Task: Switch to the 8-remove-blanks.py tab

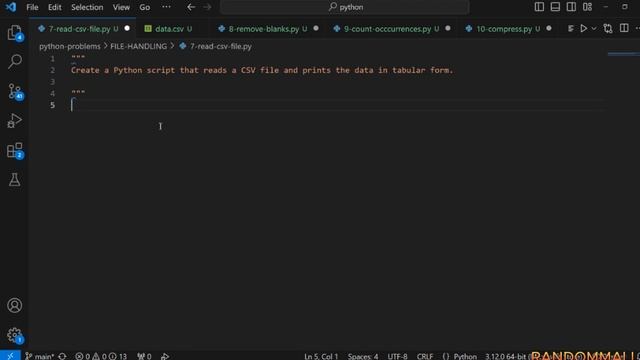Action: (264, 29)
